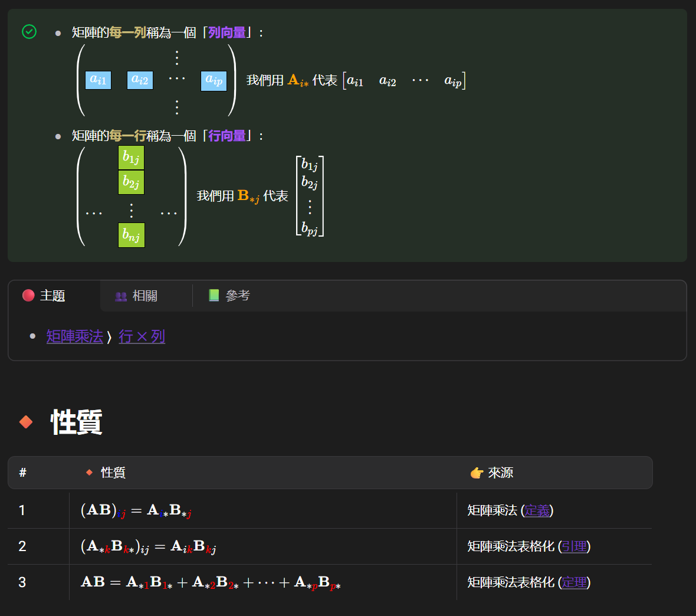Image resolution: width=696 pixels, height=616 pixels.
Task: Select the 主題 tab label
Action: 52,296
